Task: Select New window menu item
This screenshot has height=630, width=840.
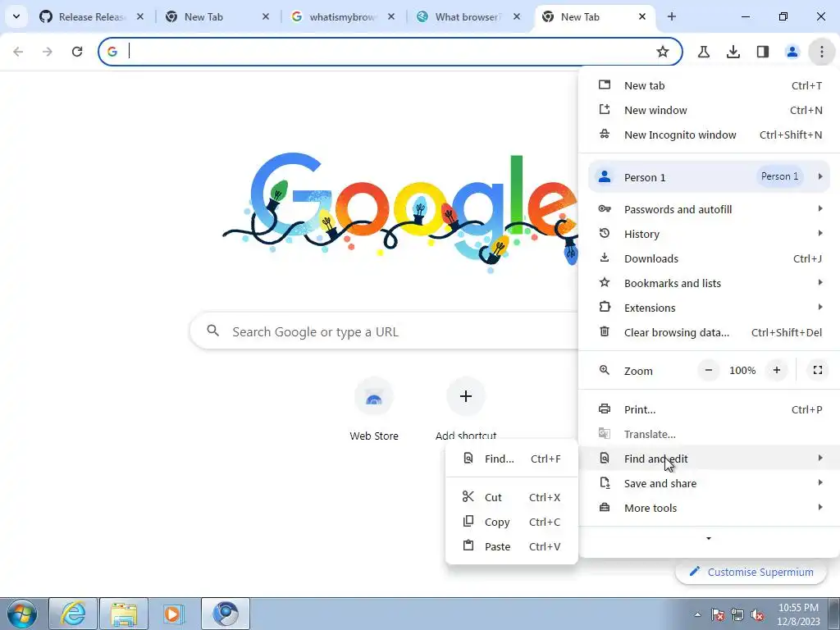Action: click(710, 110)
